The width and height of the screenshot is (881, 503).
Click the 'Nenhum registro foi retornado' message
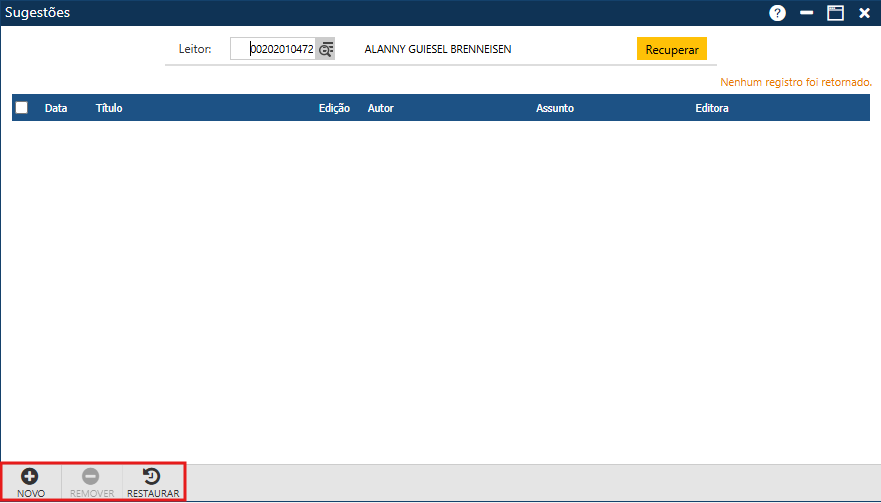tap(795, 82)
